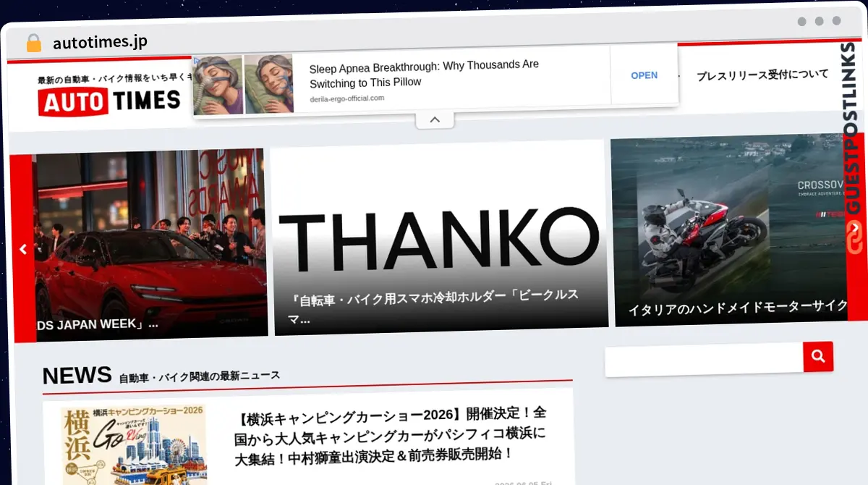Screen dimensions: 868x485
Task: Open the プレスリリース受付について menu link
Action: [762, 75]
